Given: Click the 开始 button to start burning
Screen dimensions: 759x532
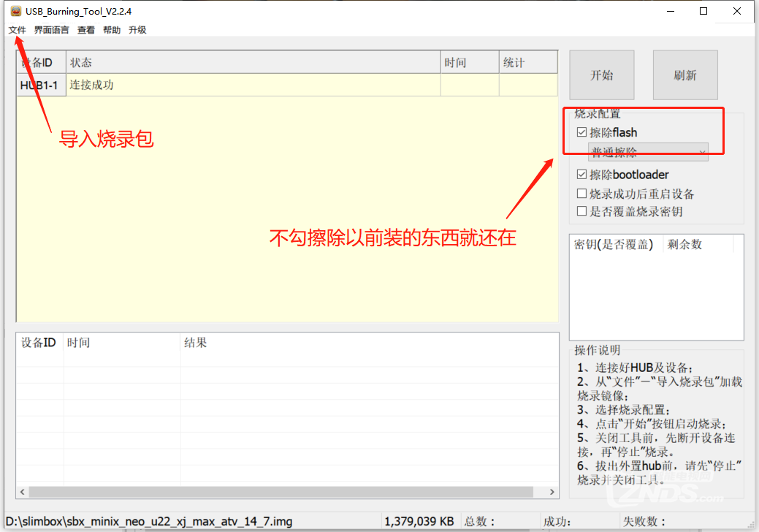Looking at the screenshot, I should click(601, 75).
